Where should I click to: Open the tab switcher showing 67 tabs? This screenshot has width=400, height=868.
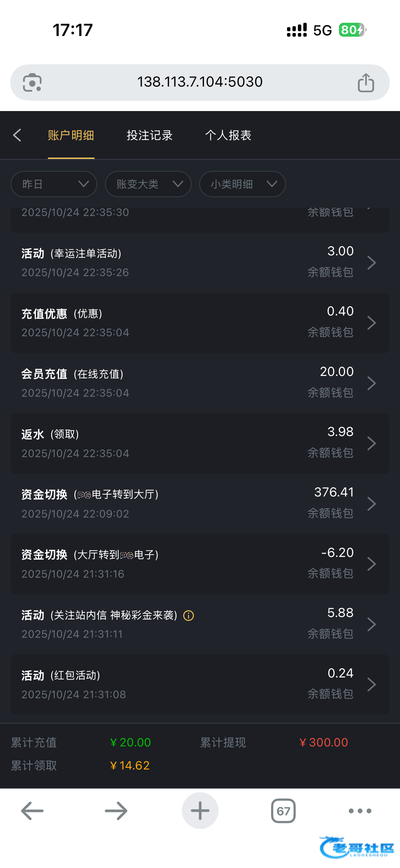(x=283, y=811)
